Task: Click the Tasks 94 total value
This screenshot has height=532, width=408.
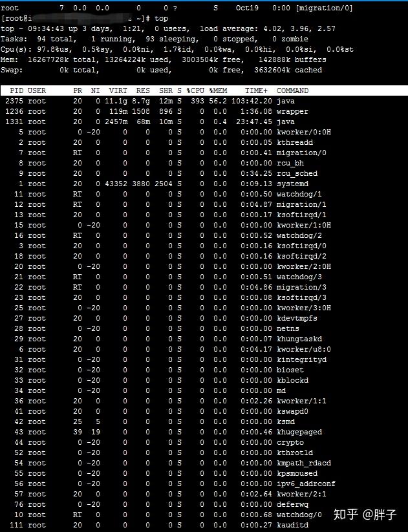Action: (57, 39)
